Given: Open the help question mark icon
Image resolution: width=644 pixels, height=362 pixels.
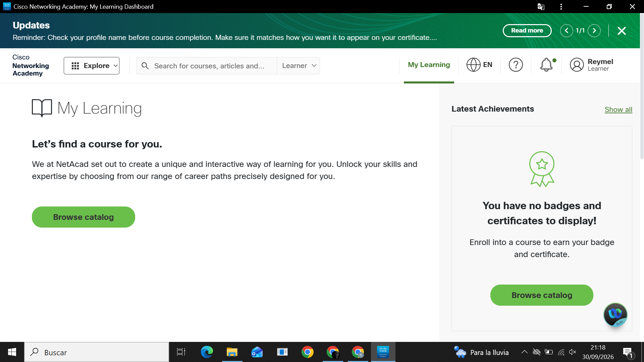Looking at the screenshot, I should coord(516,65).
